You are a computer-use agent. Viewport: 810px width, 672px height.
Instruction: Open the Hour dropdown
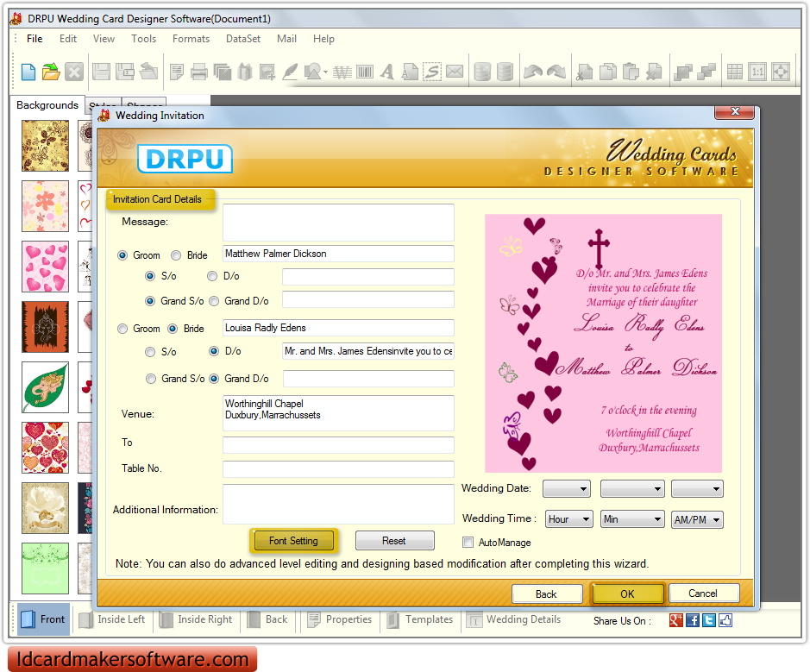[x=568, y=519]
